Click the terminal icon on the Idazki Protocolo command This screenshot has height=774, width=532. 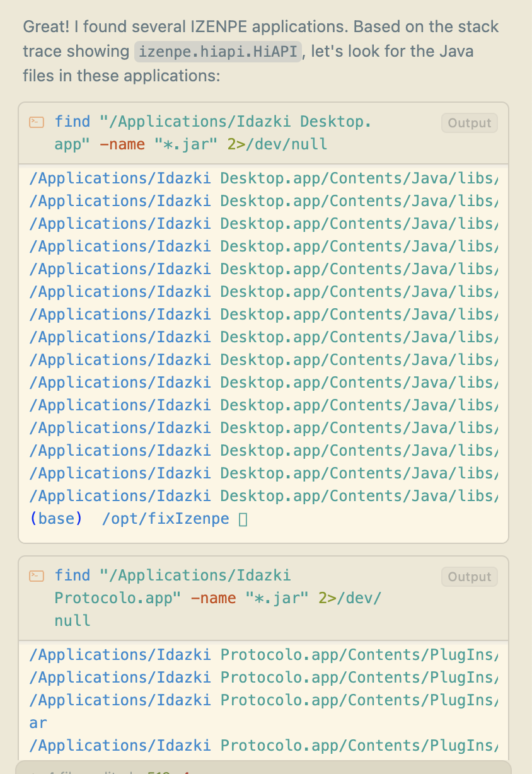[36, 575]
